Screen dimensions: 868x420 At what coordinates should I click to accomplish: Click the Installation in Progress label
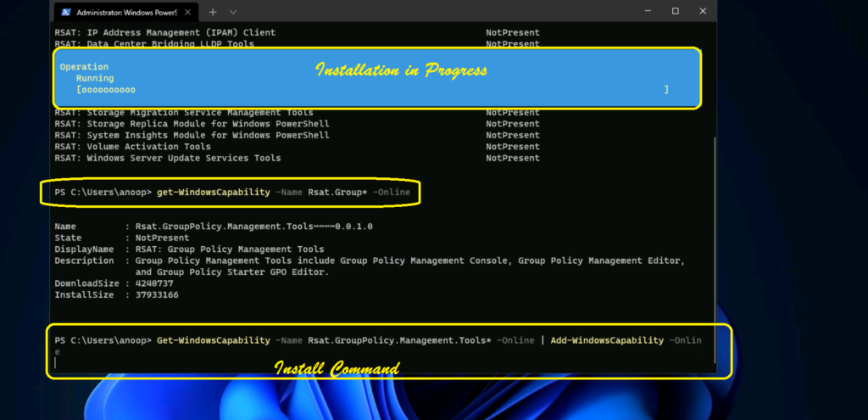click(x=401, y=70)
